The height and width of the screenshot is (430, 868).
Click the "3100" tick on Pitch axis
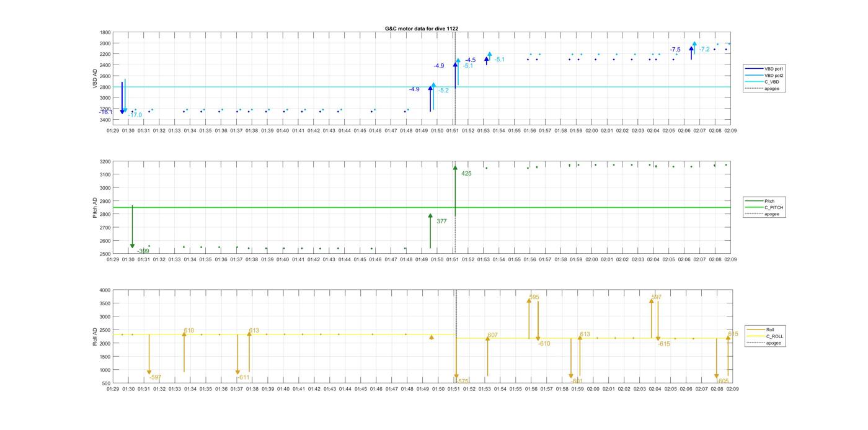pyautogui.click(x=105, y=175)
